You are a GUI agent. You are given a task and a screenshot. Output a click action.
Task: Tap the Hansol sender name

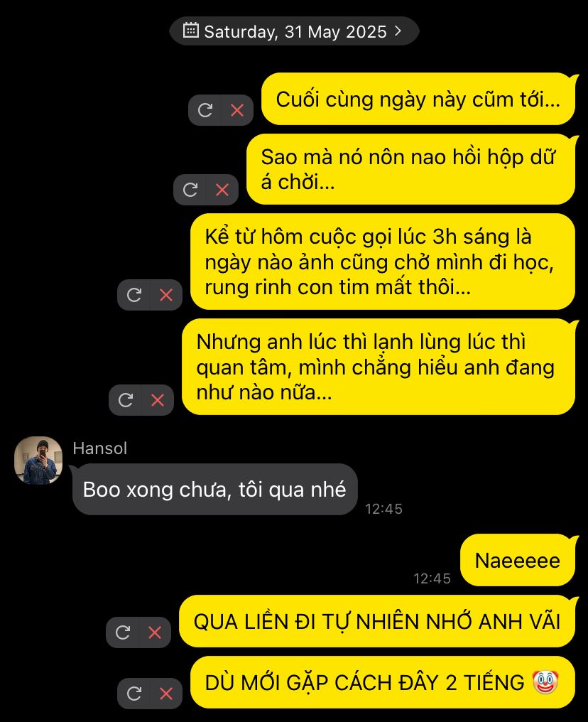click(100, 448)
